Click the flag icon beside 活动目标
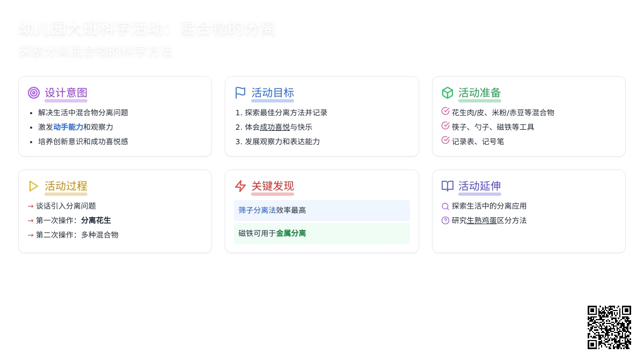The image size is (644, 362). (240, 93)
